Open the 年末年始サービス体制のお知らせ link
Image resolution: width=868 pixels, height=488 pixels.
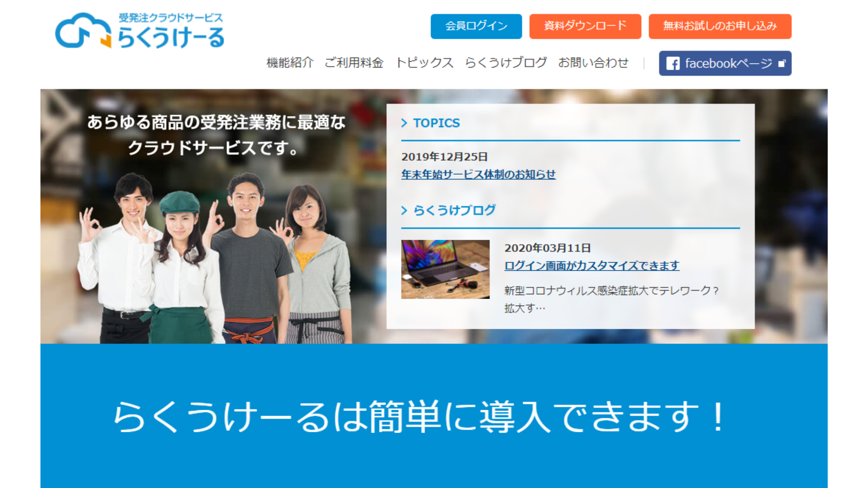pos(479,174)
